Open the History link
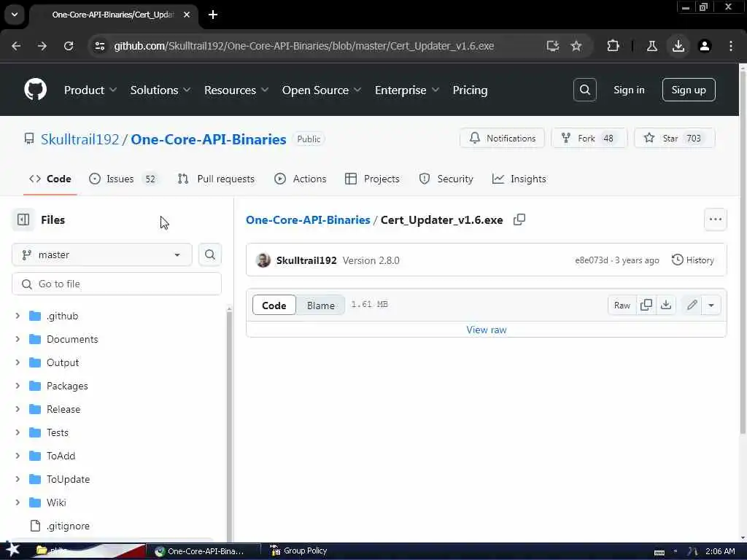The height and width of the screenshot is (560, 747). click(693, 260)
